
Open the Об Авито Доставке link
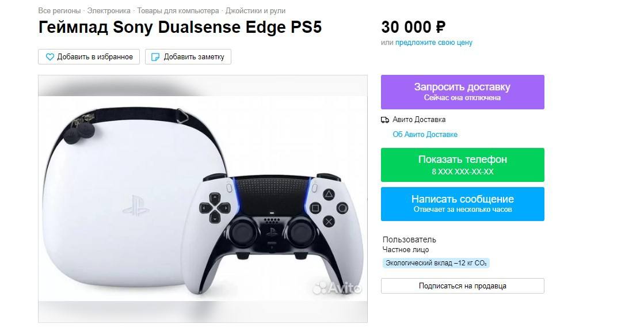tap(425, 134)
